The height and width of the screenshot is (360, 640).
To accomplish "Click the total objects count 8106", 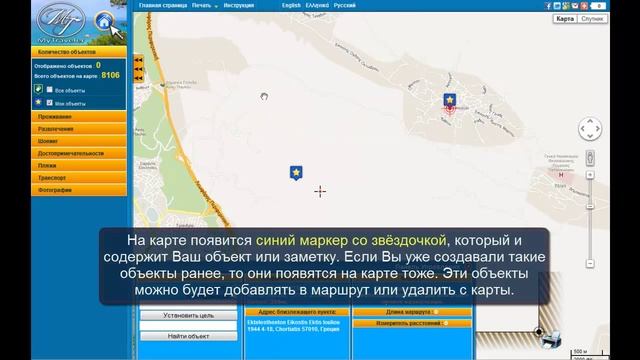I will tap(111, 76).
